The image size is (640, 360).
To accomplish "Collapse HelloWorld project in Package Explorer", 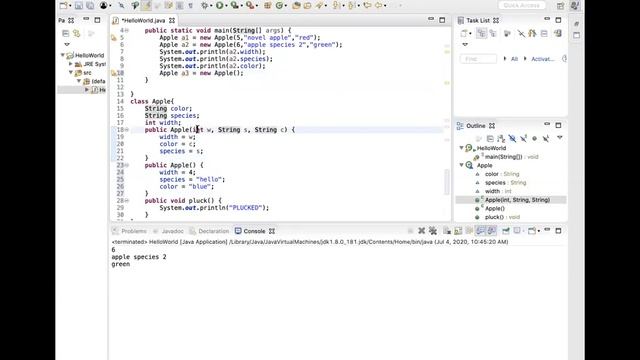I will (63, 55).
